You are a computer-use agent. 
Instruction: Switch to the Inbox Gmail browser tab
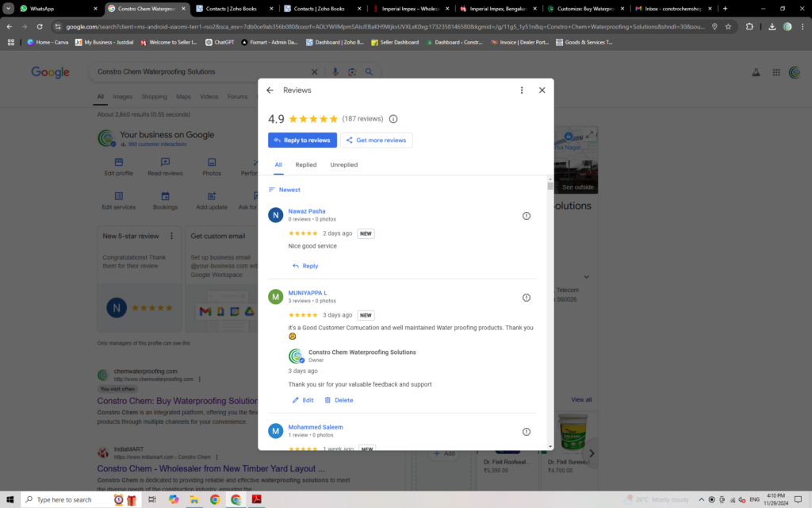pos(674,9)
